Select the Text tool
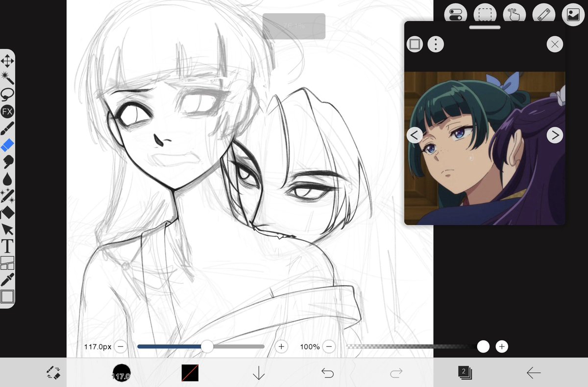Image resolution: width=588 pixels, height=387 pixels. (x=7, y=246)
